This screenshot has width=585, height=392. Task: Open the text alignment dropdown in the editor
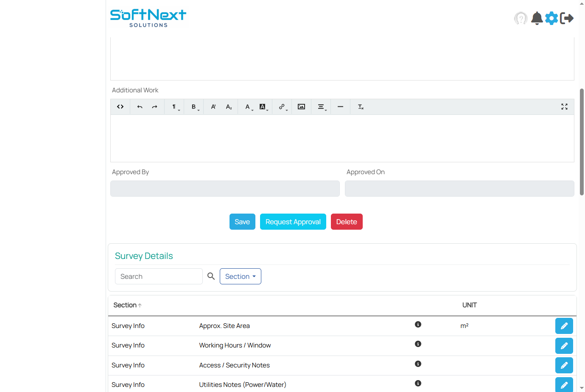tap(321, 106)
